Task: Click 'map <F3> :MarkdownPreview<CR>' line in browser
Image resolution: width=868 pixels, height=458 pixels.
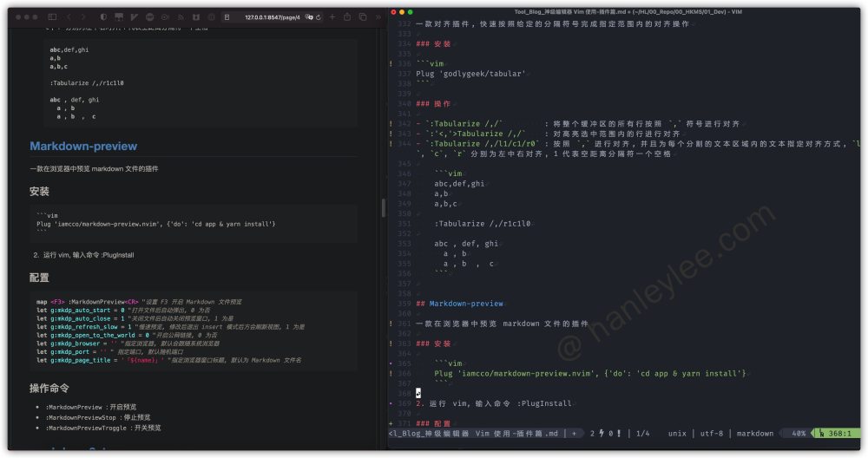Action: (139, 302)
